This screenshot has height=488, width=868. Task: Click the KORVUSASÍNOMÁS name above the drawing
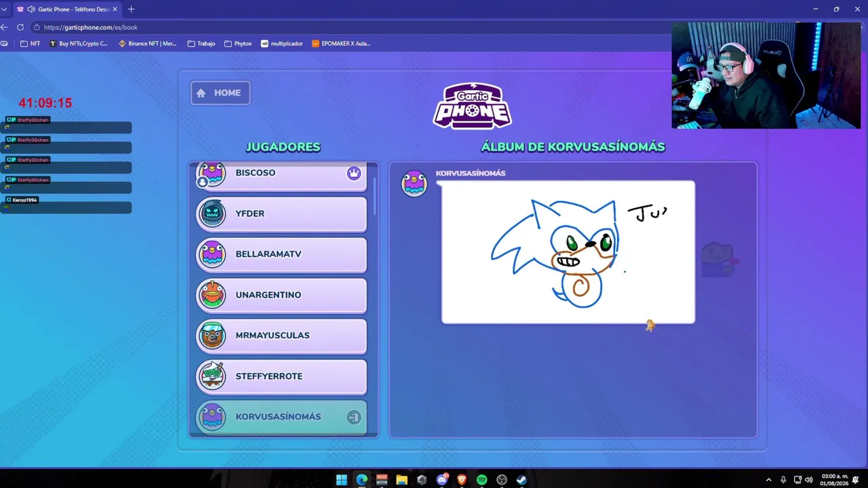tap(471, 174)
